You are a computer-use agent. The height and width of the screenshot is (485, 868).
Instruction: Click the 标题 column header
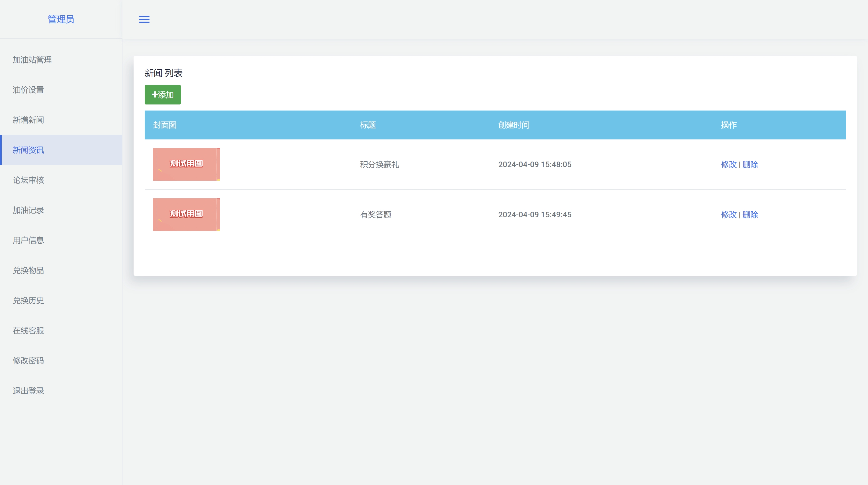368,125
